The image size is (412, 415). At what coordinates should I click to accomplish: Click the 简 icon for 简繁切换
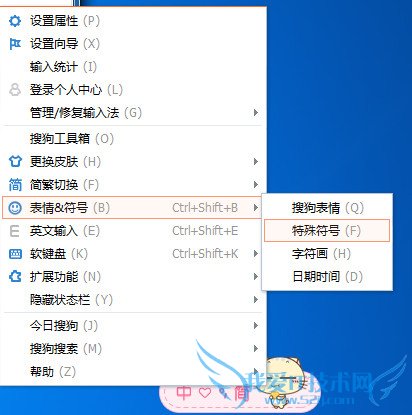pyautogui.click(x=15, y=185)
